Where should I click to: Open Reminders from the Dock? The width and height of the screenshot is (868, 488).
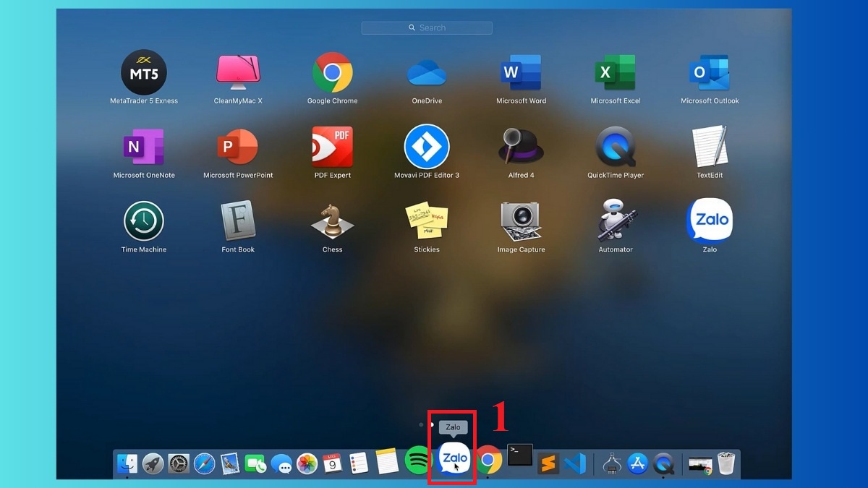click(358, 463)
